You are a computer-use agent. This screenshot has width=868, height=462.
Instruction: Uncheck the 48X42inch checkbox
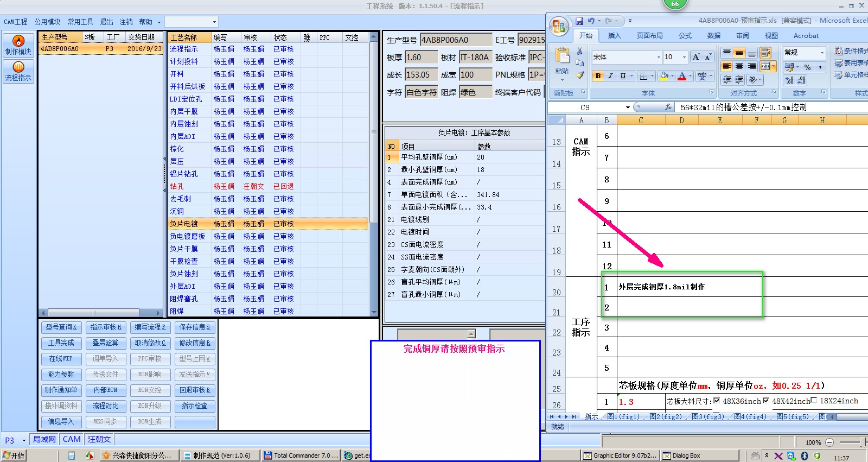click(766, 401)
